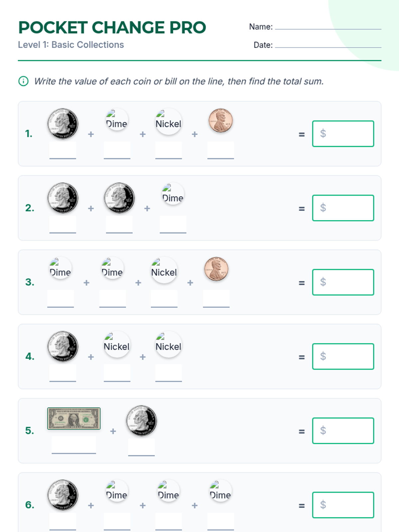
Task: Click the penny coin in problem 3
Action: coord(216,269)
